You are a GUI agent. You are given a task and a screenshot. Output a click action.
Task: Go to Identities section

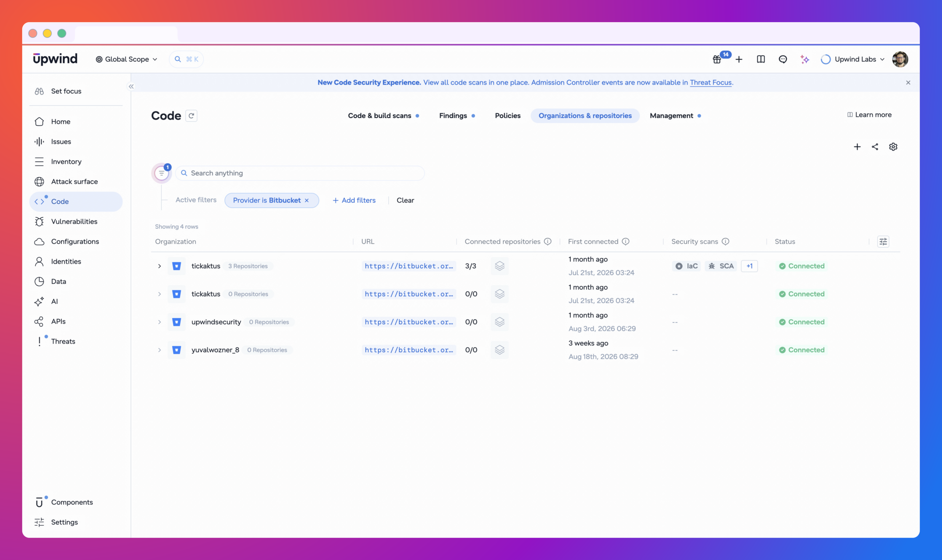[76, 262]
